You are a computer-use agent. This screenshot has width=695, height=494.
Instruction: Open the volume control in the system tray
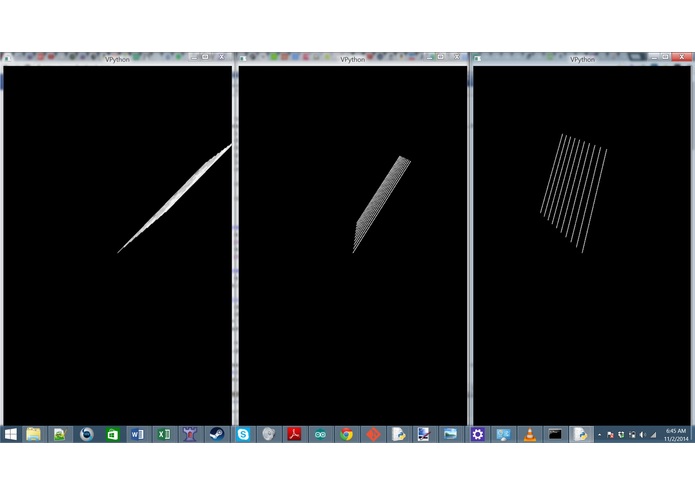pyautogui.click(x=643, y=435)
